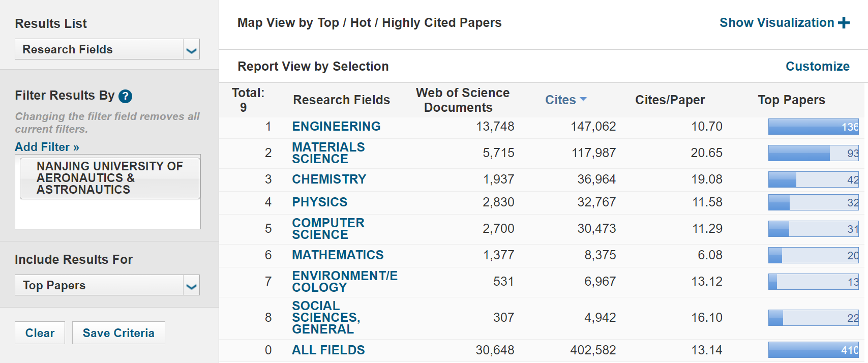Open the Customize link
868x363 pixels.
[x=817, y=67]
